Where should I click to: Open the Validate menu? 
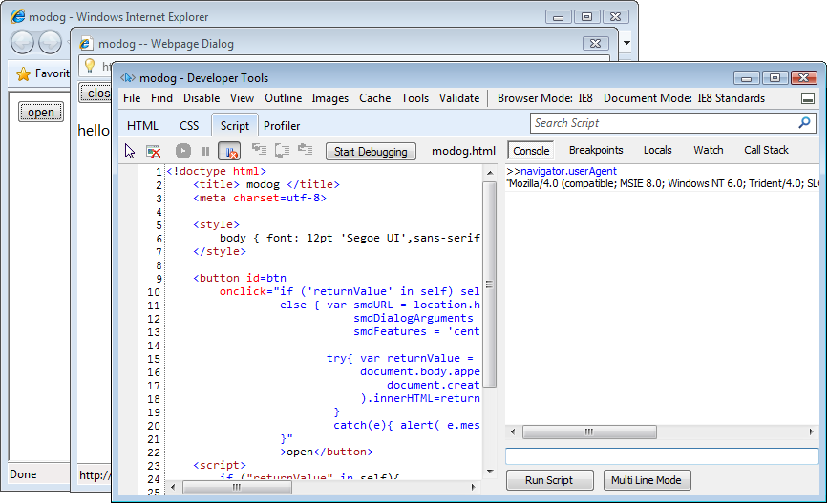tap(458, 98)
